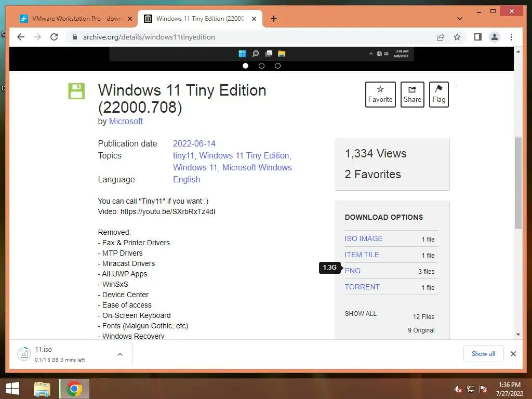This screenshot has height=399, width=532.
Task: Open the Chrome side panel
Action: (x=478, y=37)
